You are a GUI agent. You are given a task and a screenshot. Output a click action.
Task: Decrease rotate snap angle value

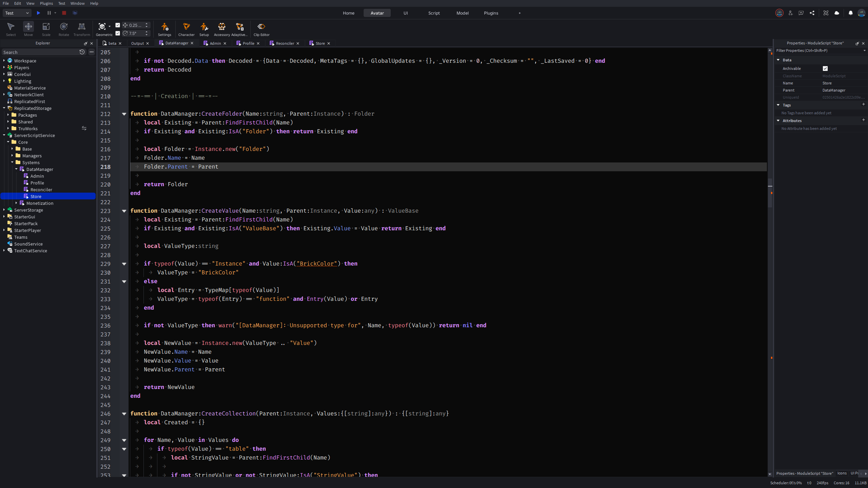click(147, 35)
